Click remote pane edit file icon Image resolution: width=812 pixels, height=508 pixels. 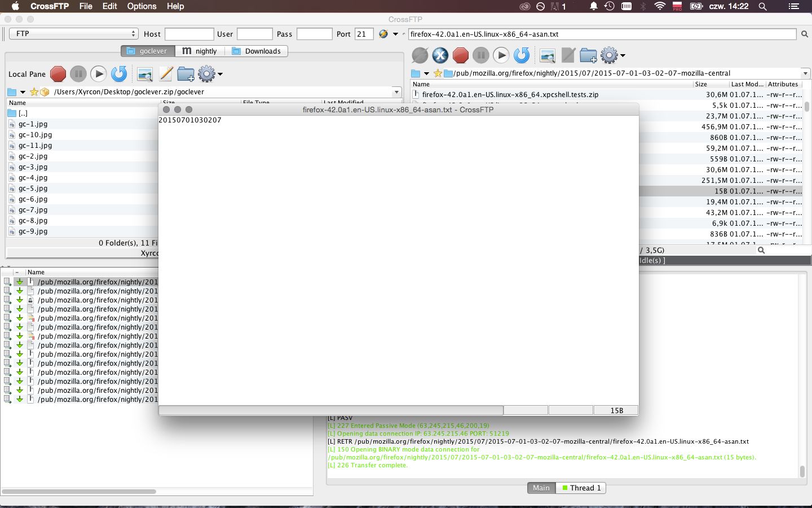coord(568,55)
